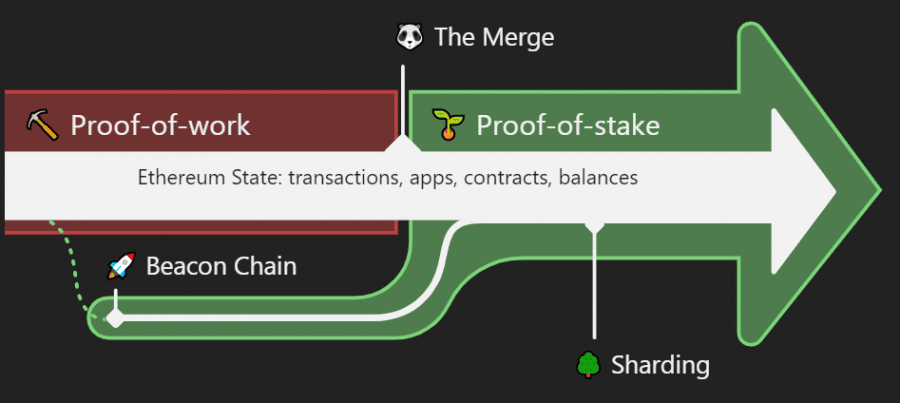The image size is (900, 403).
Task: Click the rocket icon next to Beacon Chain
Action: pos(122,266)
